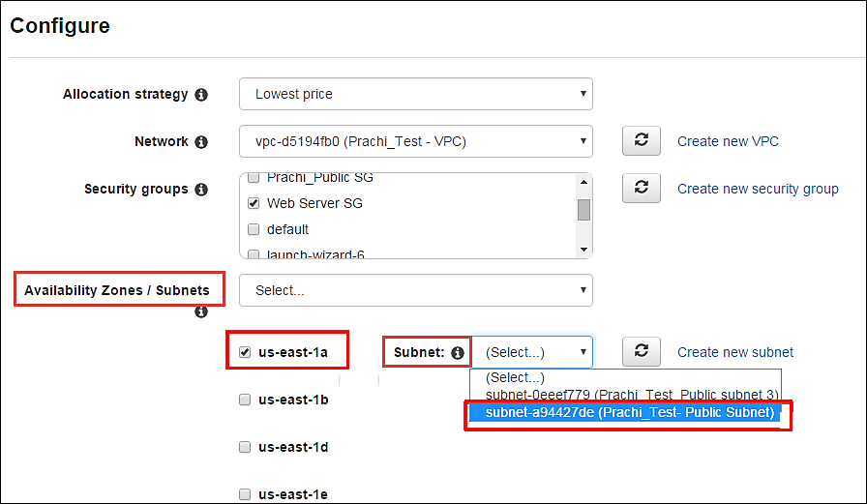Open the Allocation strategy dropdown
The width and height of the screenshot is (867, 504).
coord(415,95)
